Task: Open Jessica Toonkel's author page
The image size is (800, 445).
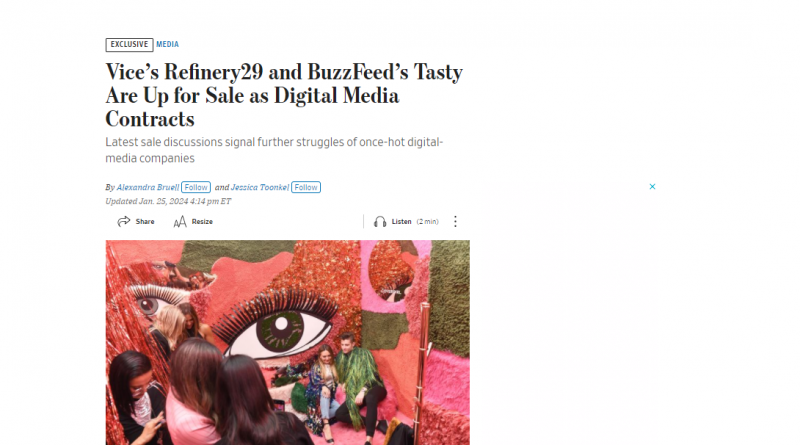Action: [x=260, y=187]
